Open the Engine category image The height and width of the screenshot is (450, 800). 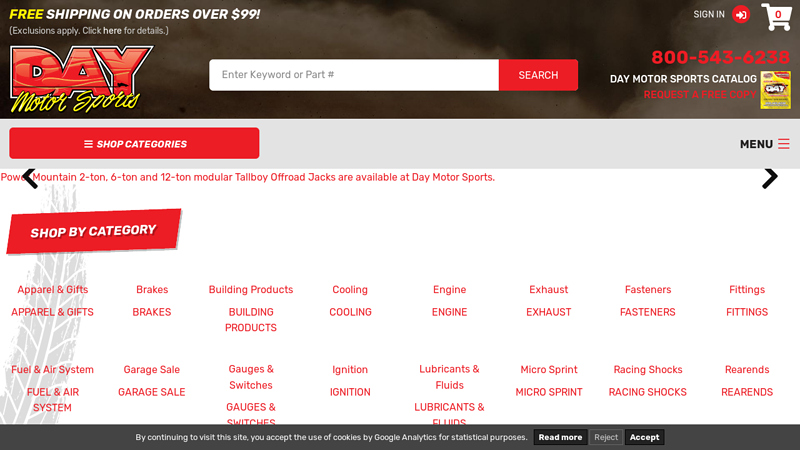click(x=449, y=289)
